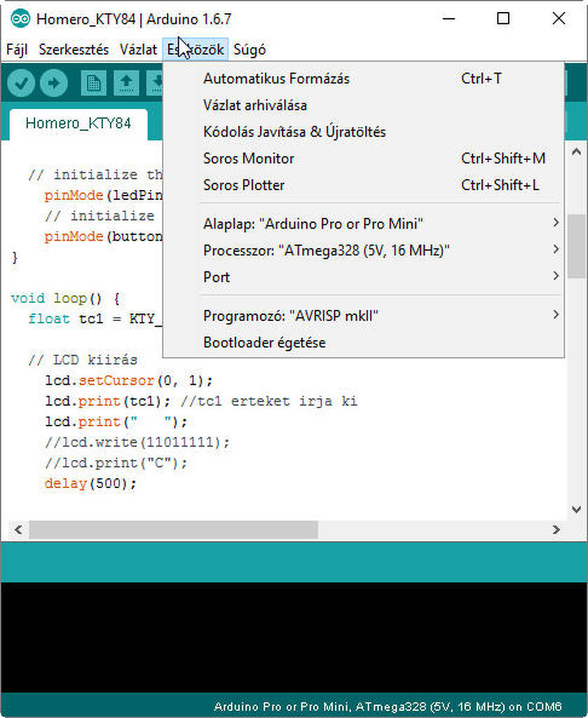Open Soros Monitor
Viewport: 588px width, 718px height.
click(363, 158)
